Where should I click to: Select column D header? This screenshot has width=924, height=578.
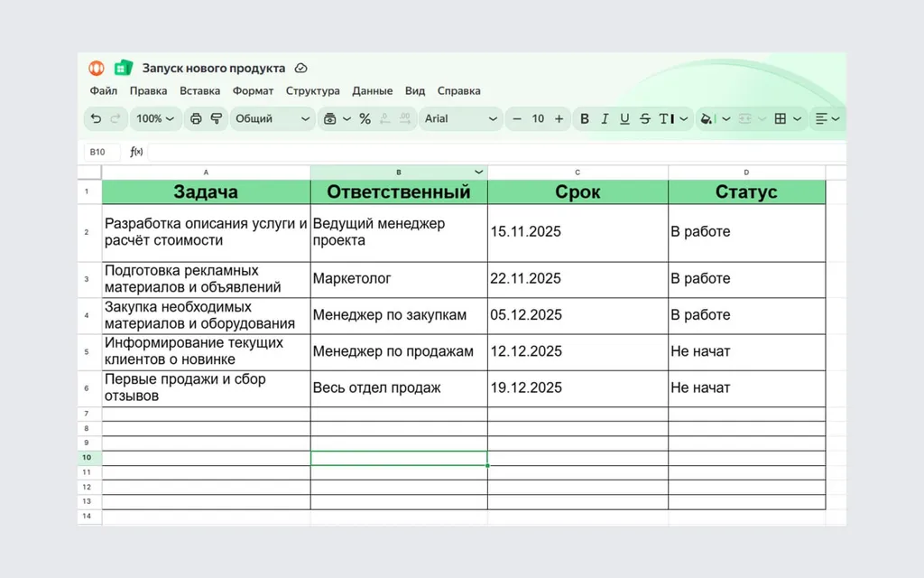pyautogui.click(x=746, y=172)
